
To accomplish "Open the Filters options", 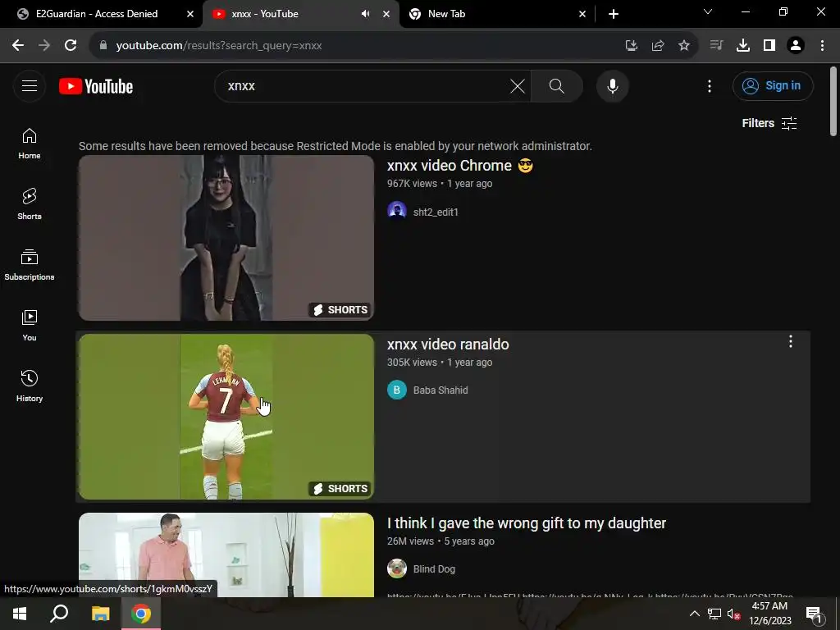I will (x=769, y=123).
